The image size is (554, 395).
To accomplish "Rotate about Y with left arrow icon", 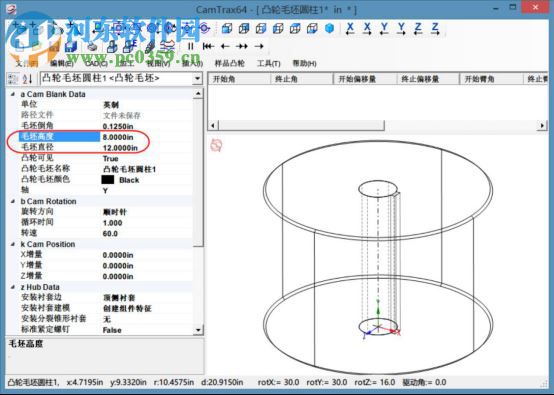I will click(x=384, y=29).
